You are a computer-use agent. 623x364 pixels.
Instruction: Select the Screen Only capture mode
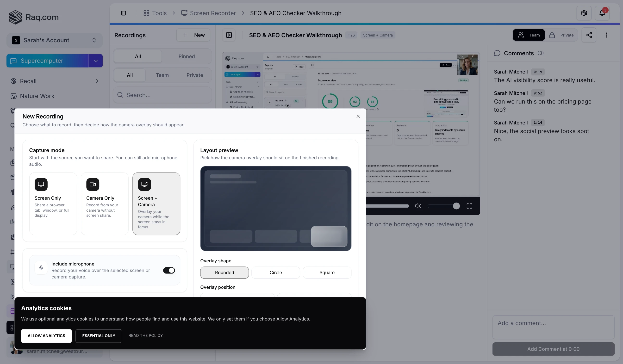coord(53,204)
